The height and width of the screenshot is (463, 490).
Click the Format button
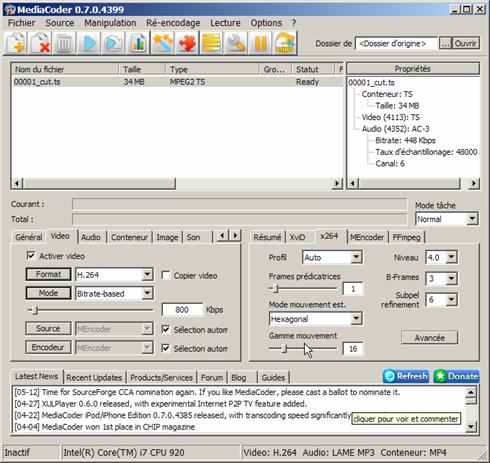coord(48,274)
